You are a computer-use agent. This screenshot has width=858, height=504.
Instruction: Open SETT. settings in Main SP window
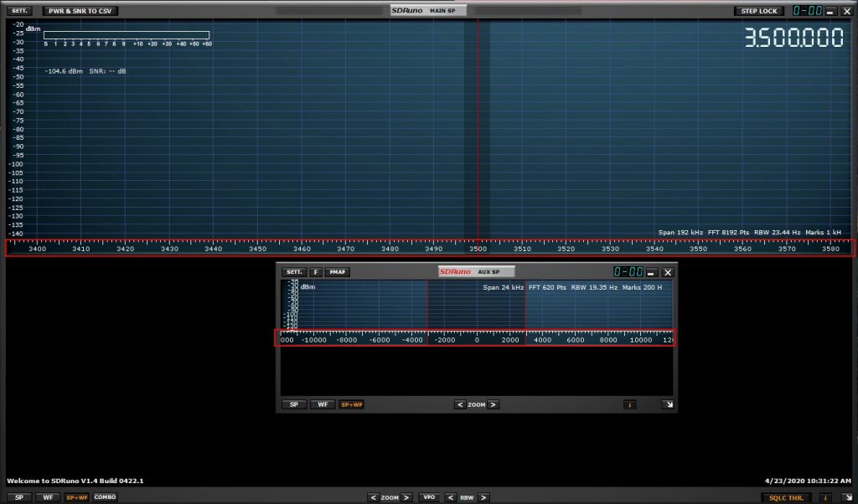pyautogui.click(x=20, y=11)
